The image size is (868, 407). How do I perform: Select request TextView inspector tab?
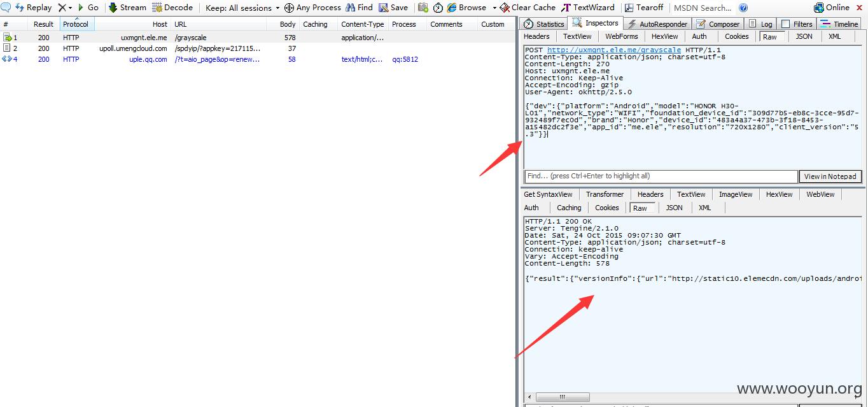(x=577, y=36)
